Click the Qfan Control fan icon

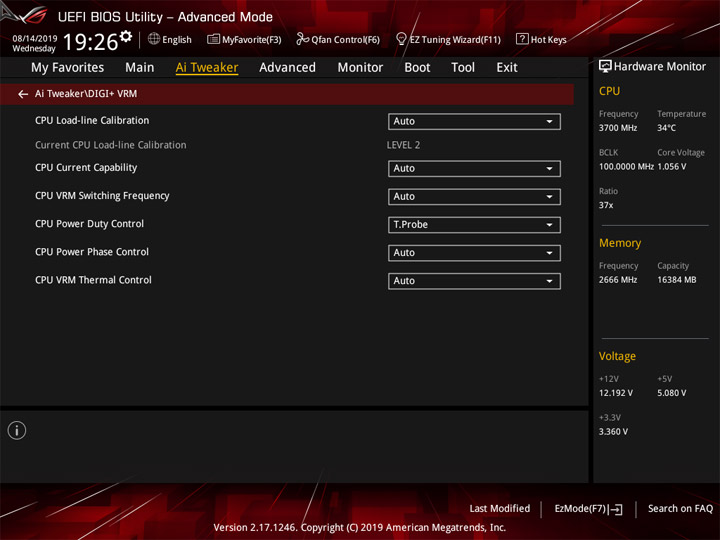coord(302,39)
